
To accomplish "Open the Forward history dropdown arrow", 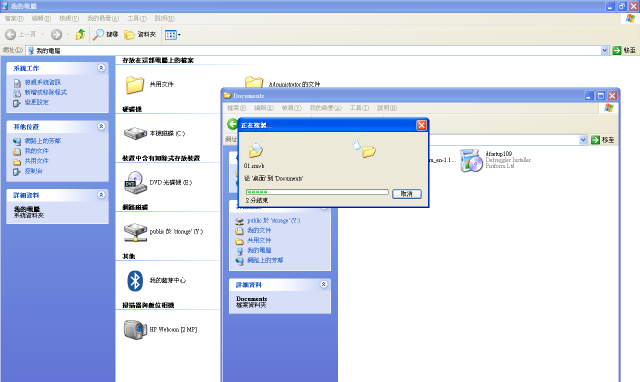I will [68, 35].
